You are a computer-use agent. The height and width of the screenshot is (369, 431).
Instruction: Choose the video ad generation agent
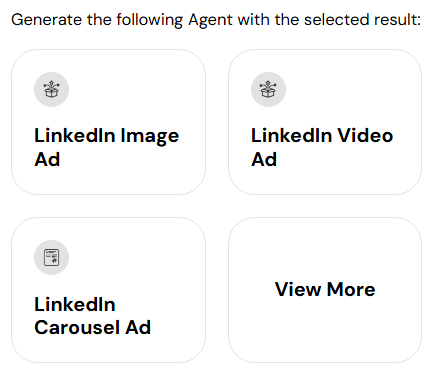(325, 122)
